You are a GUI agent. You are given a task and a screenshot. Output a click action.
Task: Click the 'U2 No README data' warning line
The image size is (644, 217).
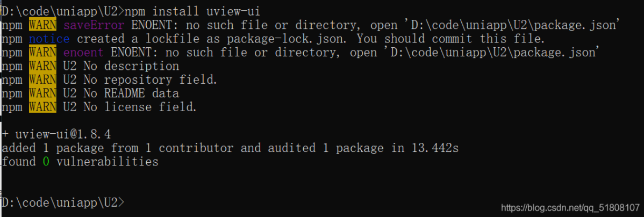121,93
